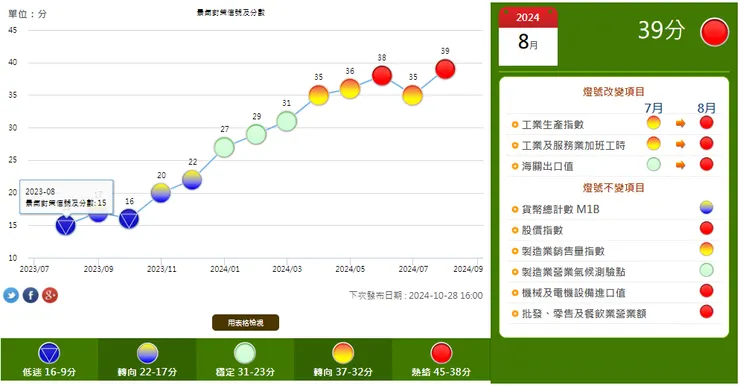Image resolution: width=740 pixels, height=386 pixels.
Task: Click the chart title at top
Action: coord(231,13)
